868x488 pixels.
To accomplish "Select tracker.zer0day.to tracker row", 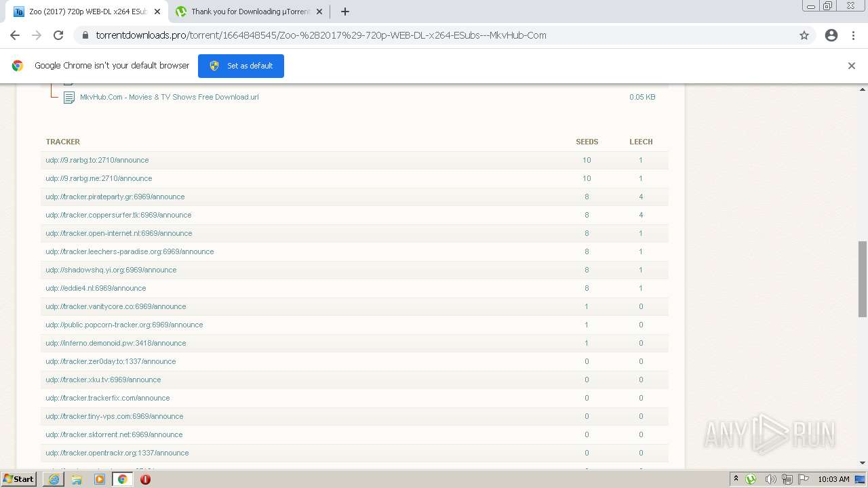I will (355, 361).
